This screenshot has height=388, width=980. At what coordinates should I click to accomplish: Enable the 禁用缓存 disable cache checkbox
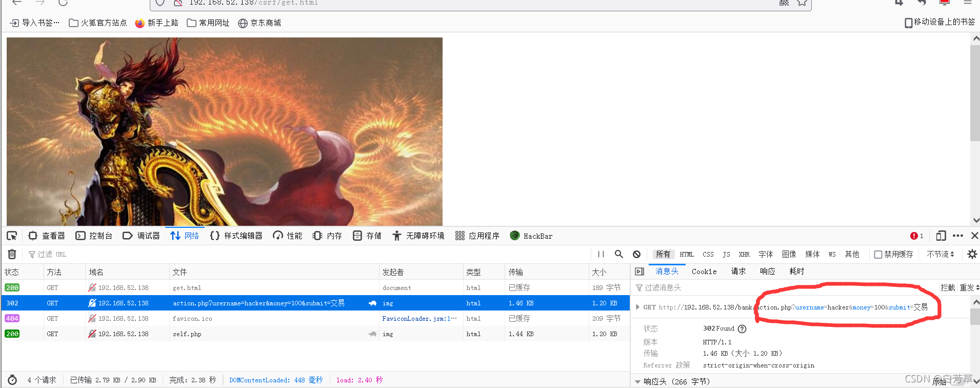point(878,255)
